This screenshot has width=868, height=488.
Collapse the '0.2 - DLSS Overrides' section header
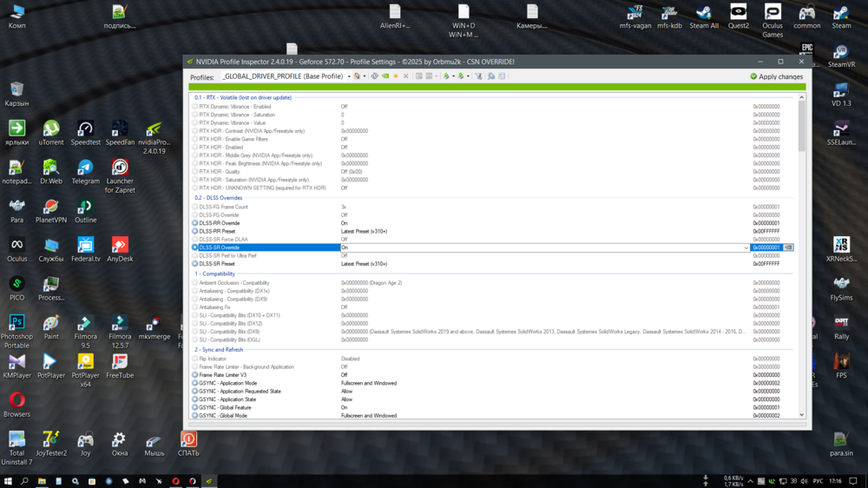218,198
